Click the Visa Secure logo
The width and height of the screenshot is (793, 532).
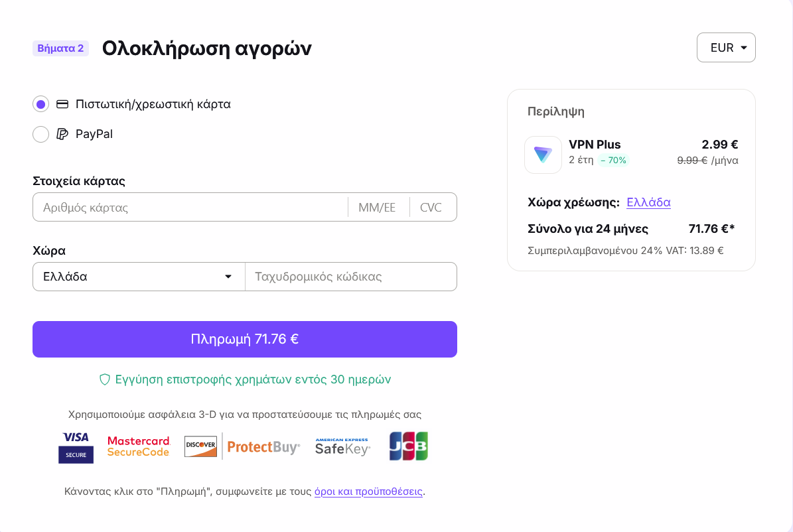click(x=76, y=447)
